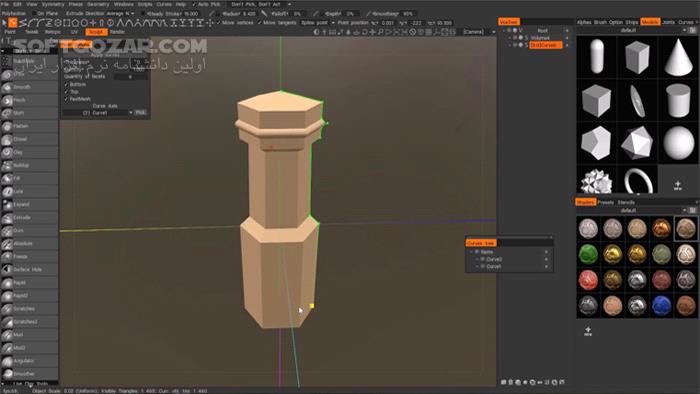Viewport: 700px width, 394px height.
Task: Toggle Auto Pick checkbox in menu bar
Action: click(194, 4)
